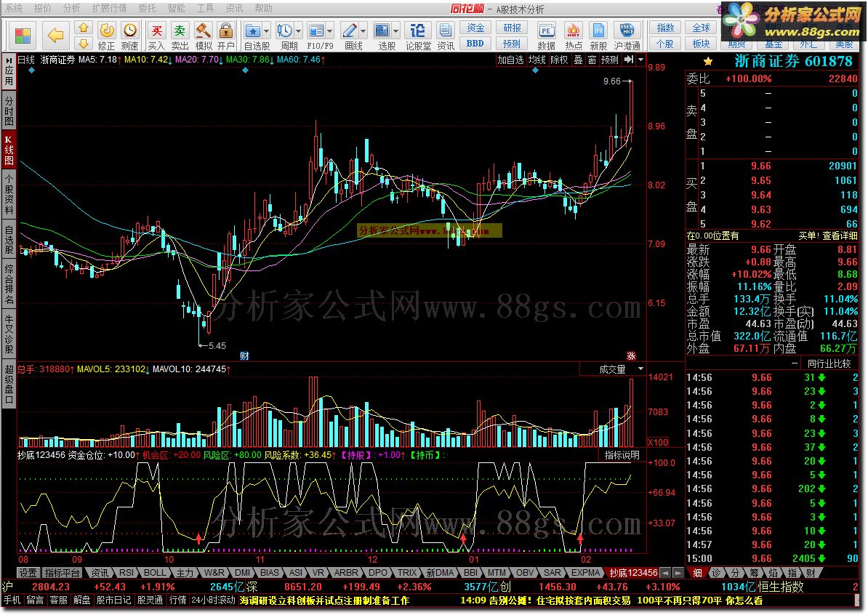Image resolution: width=868 pixels, height=615 pixels.
Task: Expand the 画线 dropdown arrow
Action: 363,31
